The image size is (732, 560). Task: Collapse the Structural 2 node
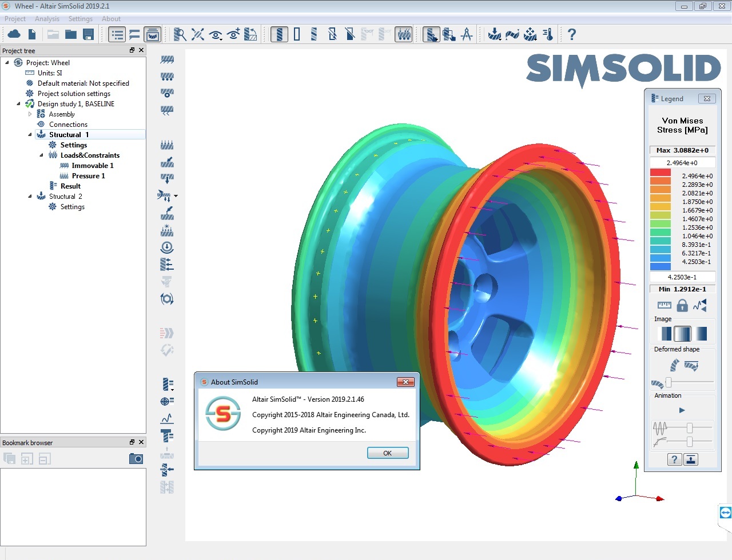(x=30, y=197)
